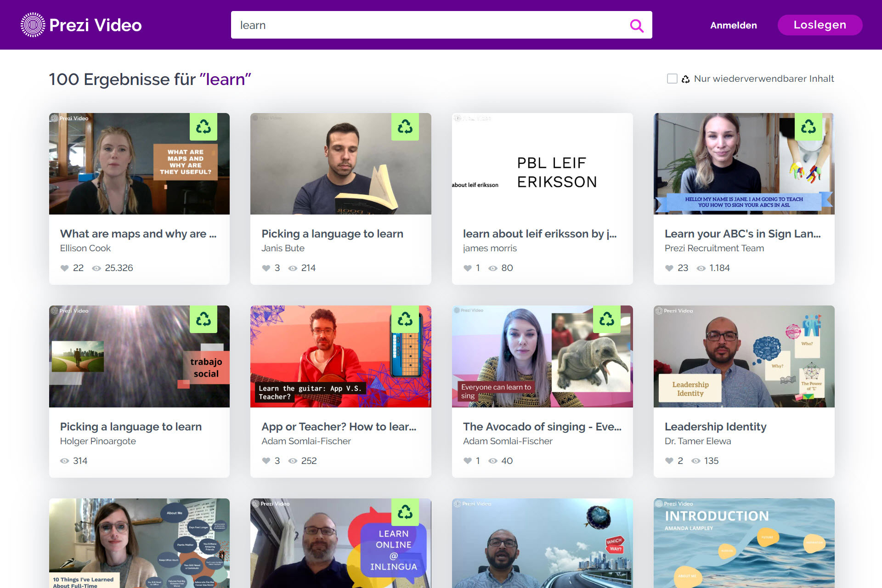Screen dimensions: 882x588
Task: Click the heart icon on 'Learn your ABC's' card
Action: pos(669,268)
